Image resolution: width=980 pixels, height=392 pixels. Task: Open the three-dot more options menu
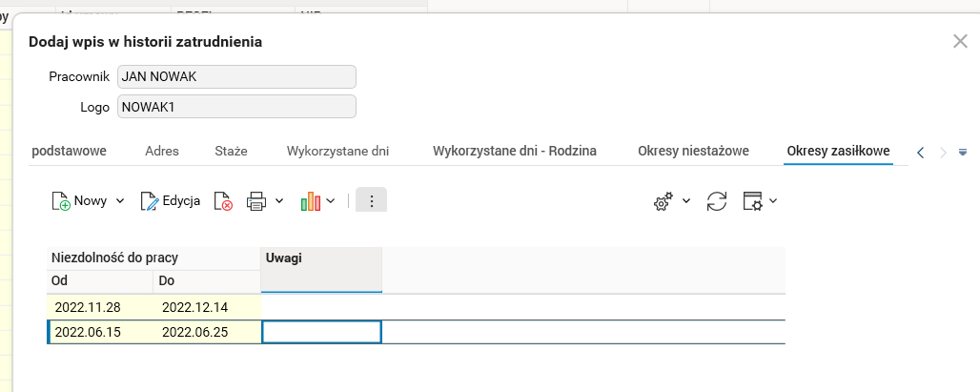click(371, 201)
